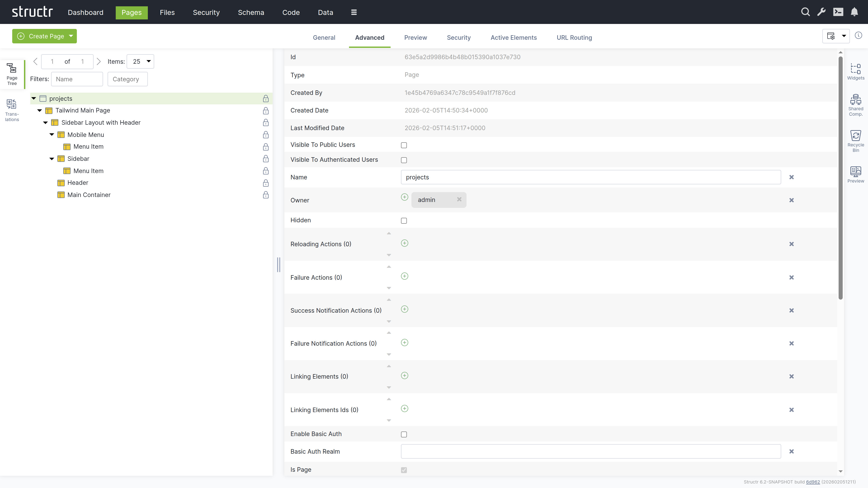868x488 pixels.
Task: Toggle Enable Basic Auth checkbox
Action: 404,434
